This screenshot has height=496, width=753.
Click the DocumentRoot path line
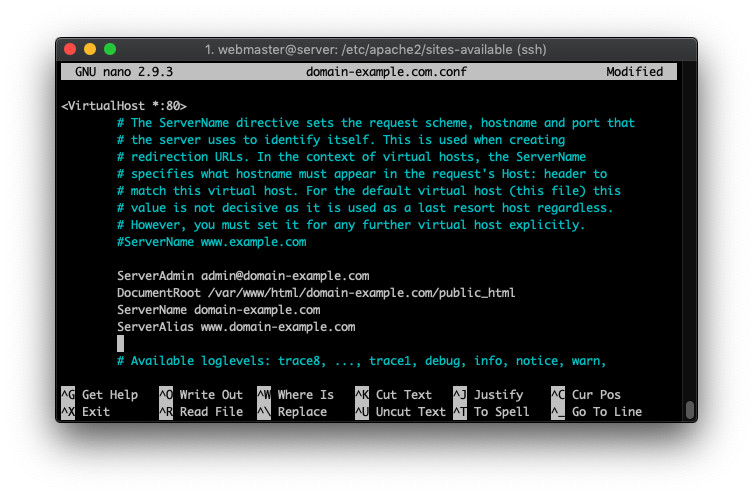(316, 292)
